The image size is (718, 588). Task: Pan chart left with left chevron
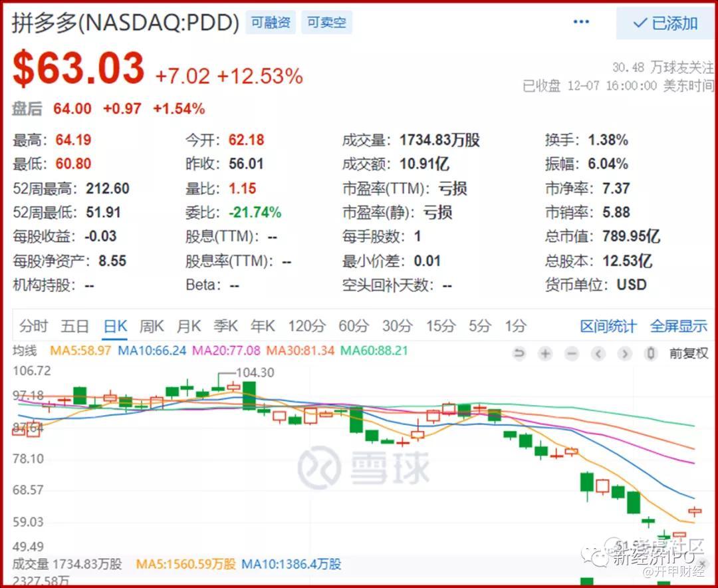[x=598, y=353]
